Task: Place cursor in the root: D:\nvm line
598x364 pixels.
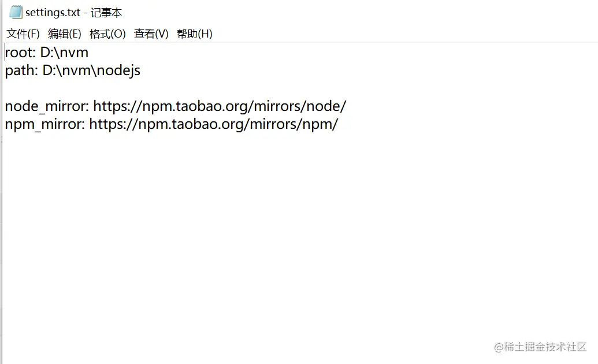Action: pyautogui.click(x=47, y=52)
